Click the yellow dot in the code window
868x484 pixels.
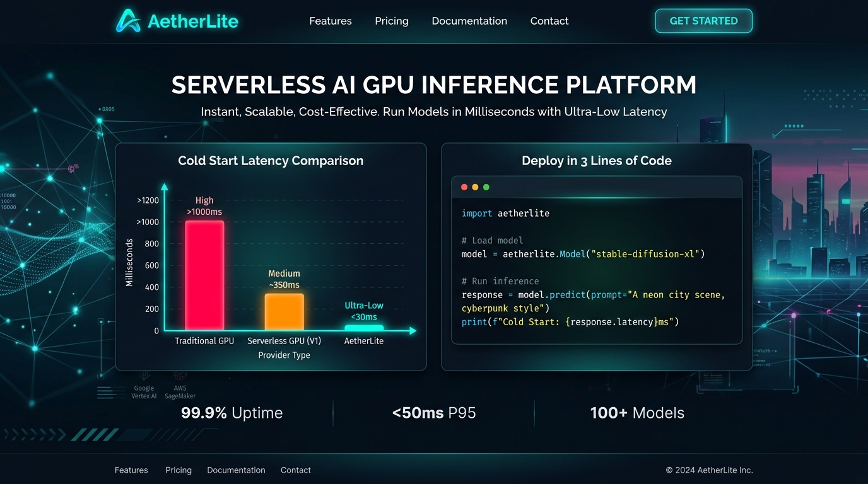point(475,187)
